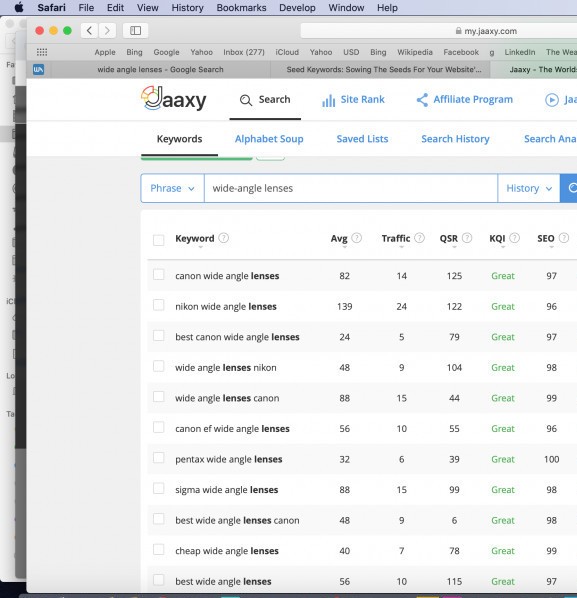Open help icon next to Keyword header
This screenshot has width=577, height=598.
pos(224,238)
